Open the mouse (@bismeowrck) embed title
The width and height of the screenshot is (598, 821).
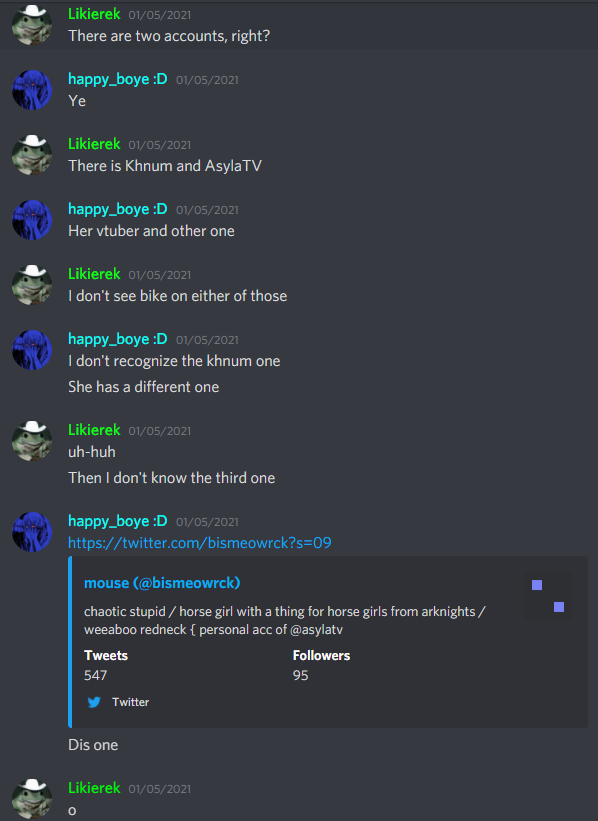click(x=162, y=583)
